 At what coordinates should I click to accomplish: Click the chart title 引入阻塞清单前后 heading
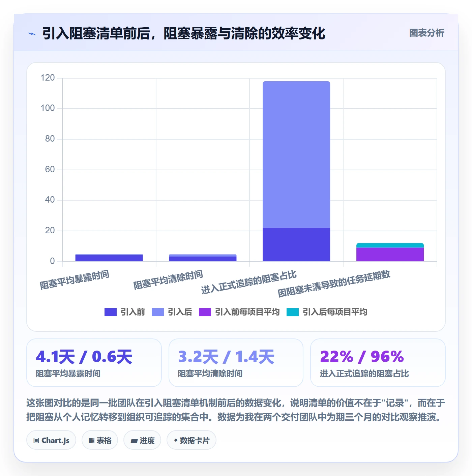point(184,33)
